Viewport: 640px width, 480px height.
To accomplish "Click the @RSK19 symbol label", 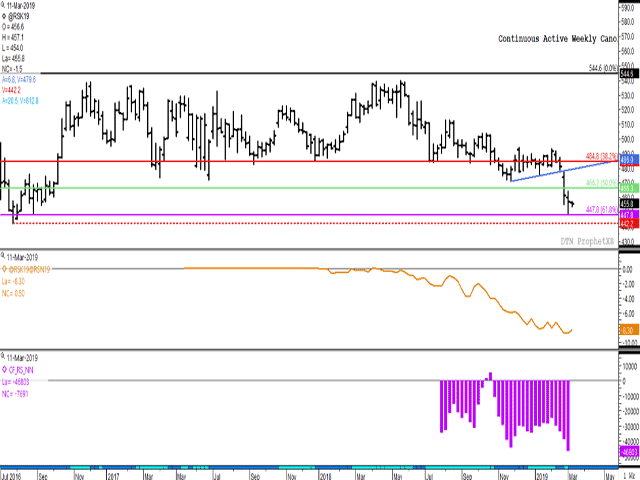I will pos(19,16).
